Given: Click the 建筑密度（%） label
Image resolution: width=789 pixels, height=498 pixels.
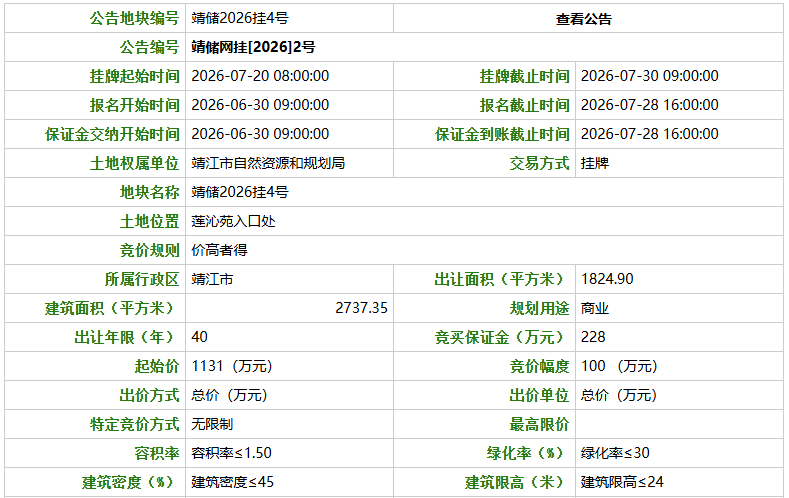Looking at the screenshot, I should [127, 483].
